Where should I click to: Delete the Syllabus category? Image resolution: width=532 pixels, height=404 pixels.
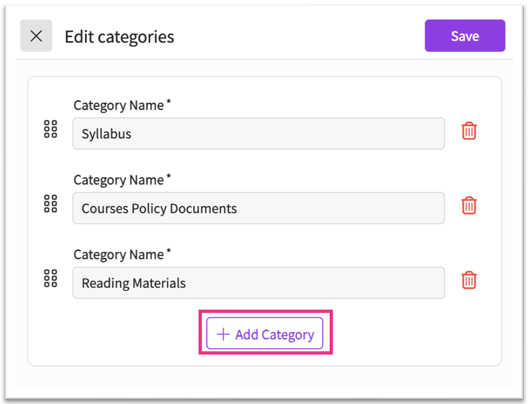click(x=469, y=131)
